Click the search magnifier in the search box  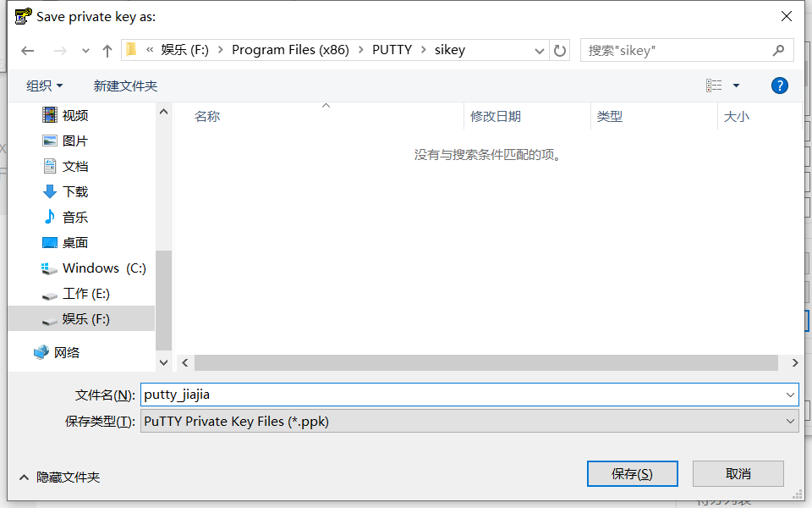click(778, 50)
